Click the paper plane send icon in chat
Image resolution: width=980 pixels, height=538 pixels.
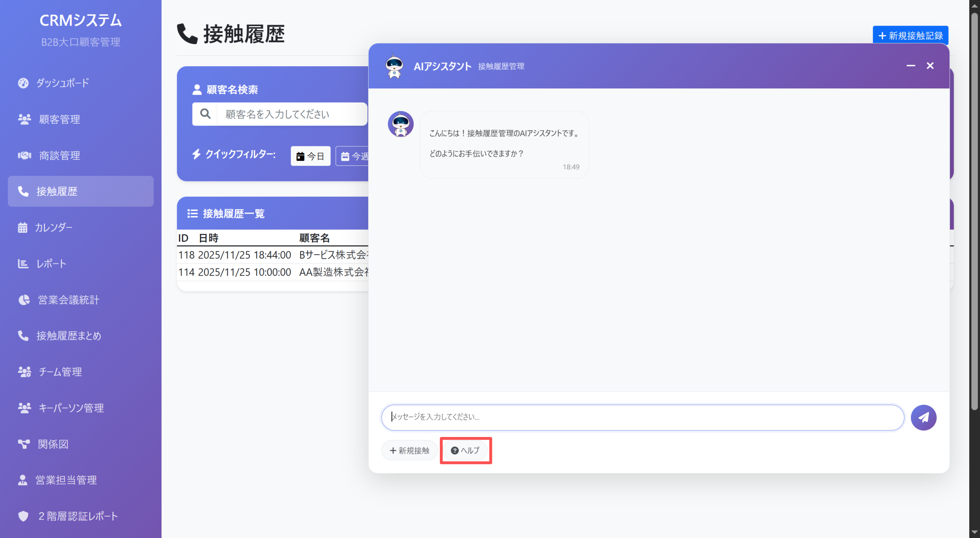(924, 417)
